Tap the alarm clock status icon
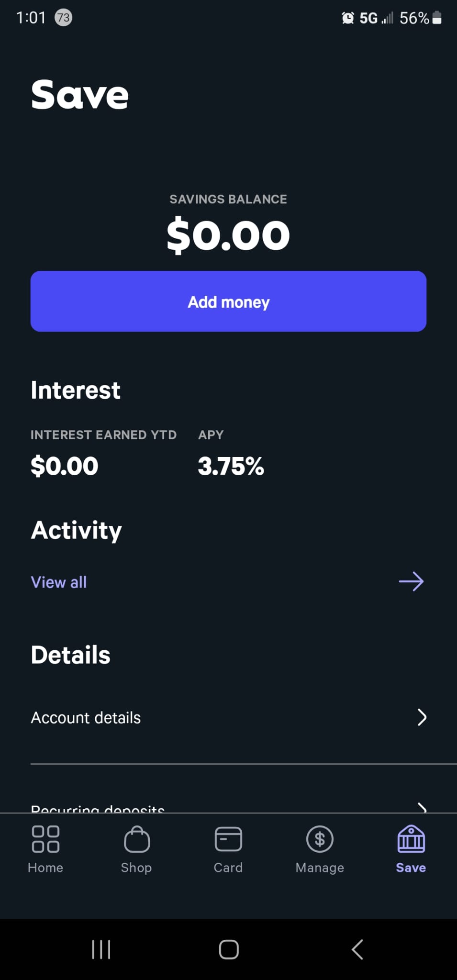The height and width of the screenshot is (980, 457). 348,18
